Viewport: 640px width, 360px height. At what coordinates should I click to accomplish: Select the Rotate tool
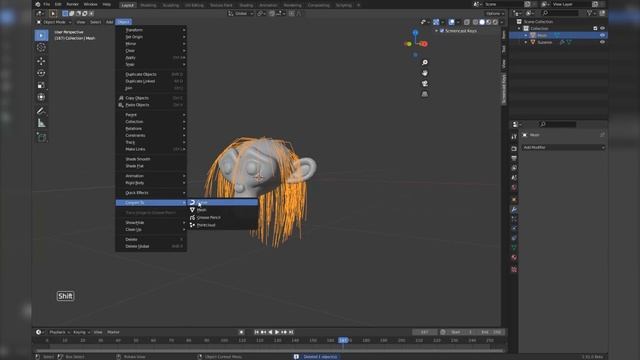tap(41, 73)
